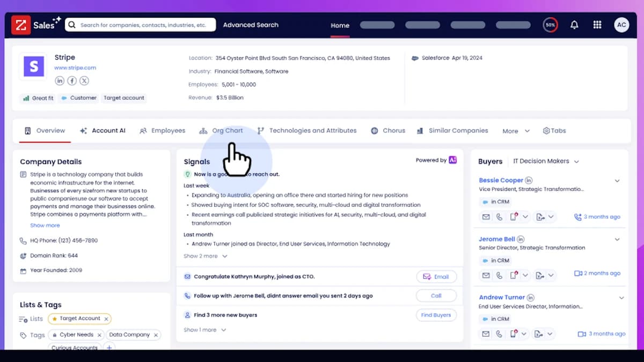Click the phone icon for Jerome Bell
Viewport: 644px width, 362px height.
point(500,275)
